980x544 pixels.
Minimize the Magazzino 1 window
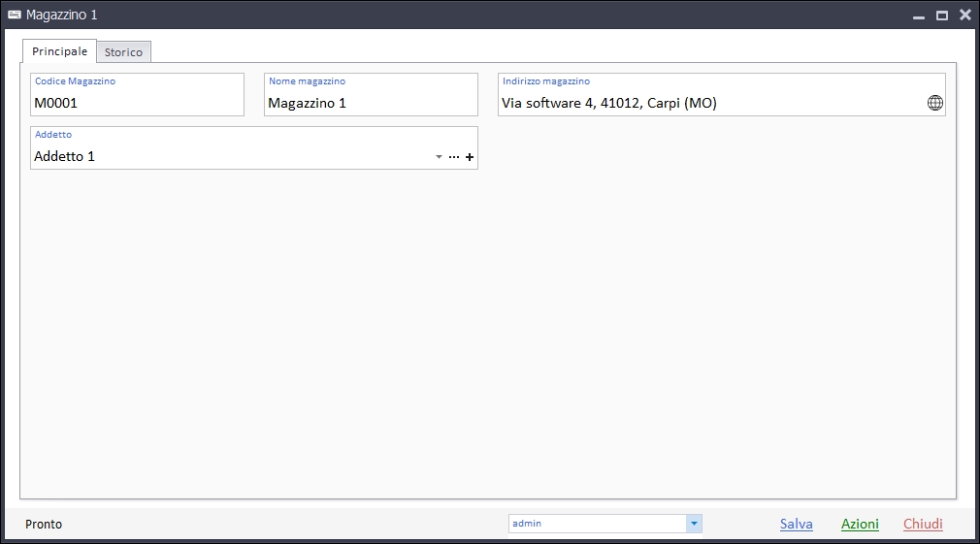(918, 16)
